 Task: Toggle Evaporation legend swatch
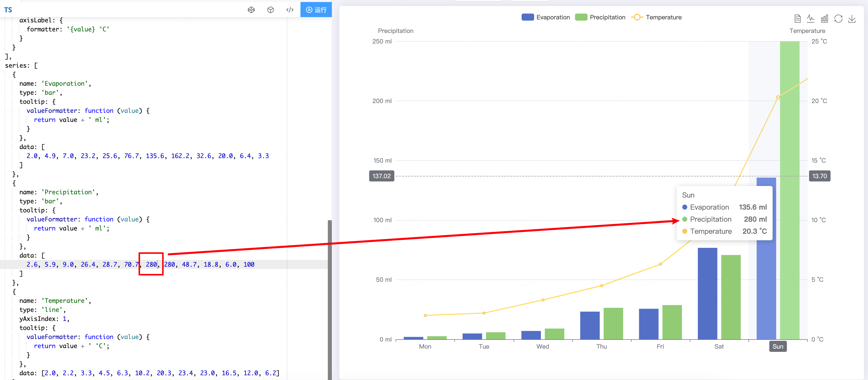point(527,17)
